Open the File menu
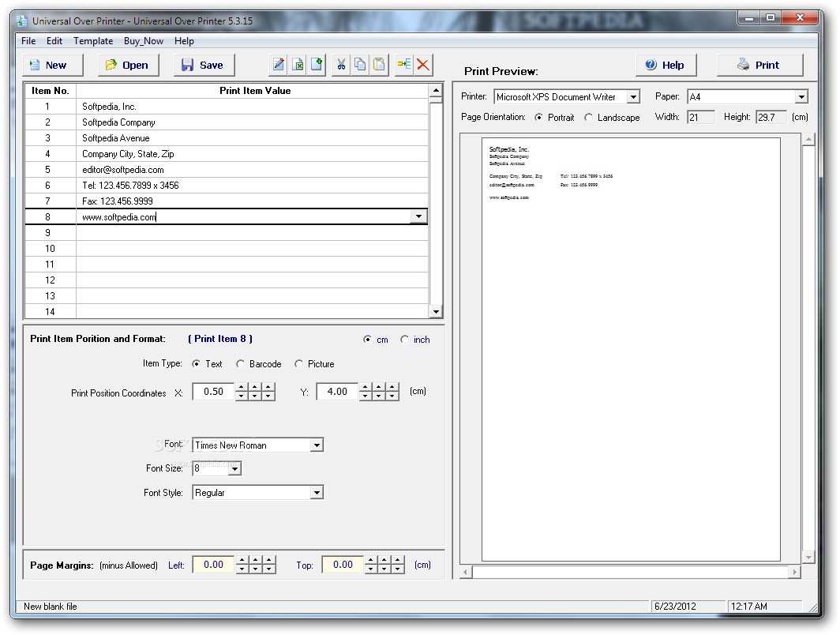Viewport: 840px width, 635px height. [x=28, y=41]
